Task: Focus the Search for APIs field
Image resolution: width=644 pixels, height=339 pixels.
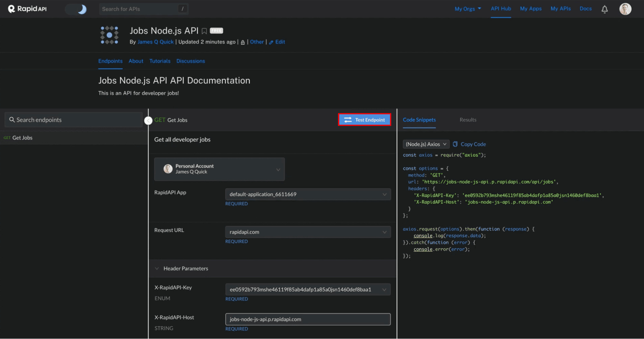Action: point(144,9)
